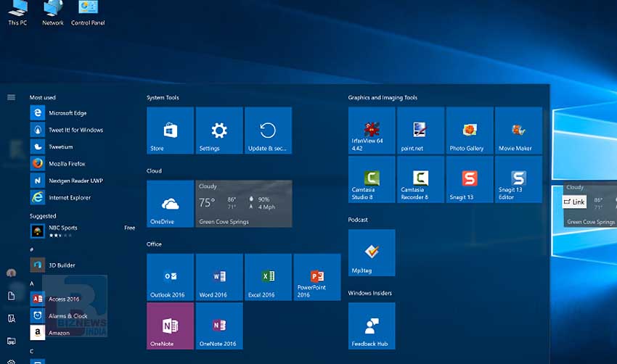Open the Settings gear tile
The width and height of the screenshot is (617, 364).
pos(219,131)
